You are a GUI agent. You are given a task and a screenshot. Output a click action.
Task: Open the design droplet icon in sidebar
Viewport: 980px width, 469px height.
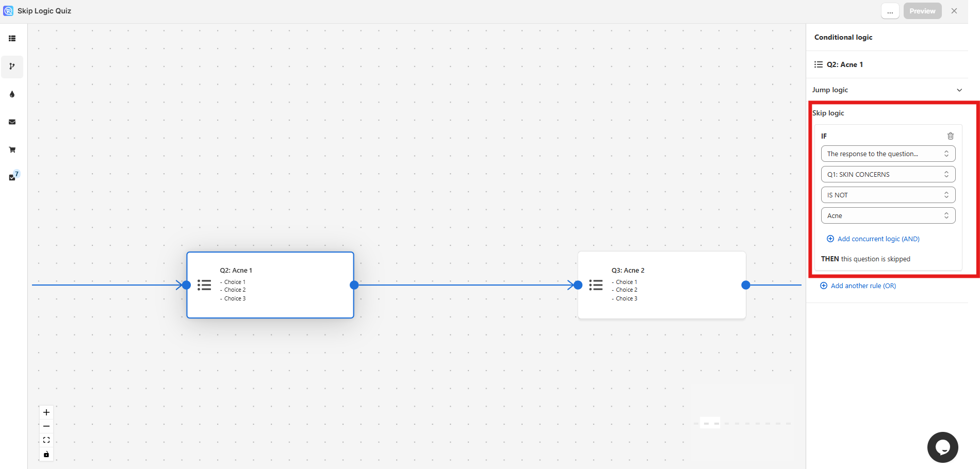[x=12, y=94]
